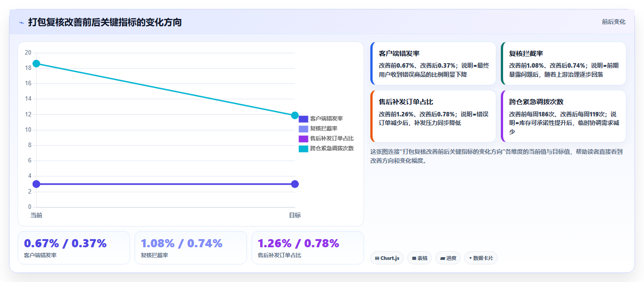Click 复核拦截率 legend label
This screenshot has width=644, height=282.
pyautogui.click(x=324, y=129)
